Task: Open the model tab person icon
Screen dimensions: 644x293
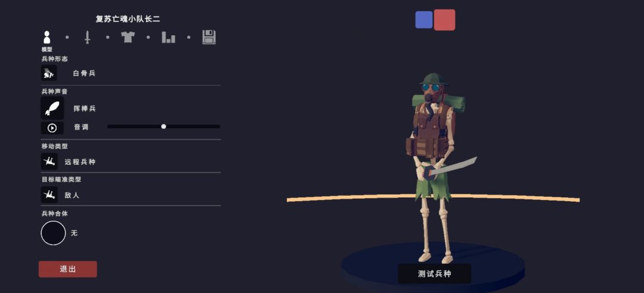Action: coord(47,38)
